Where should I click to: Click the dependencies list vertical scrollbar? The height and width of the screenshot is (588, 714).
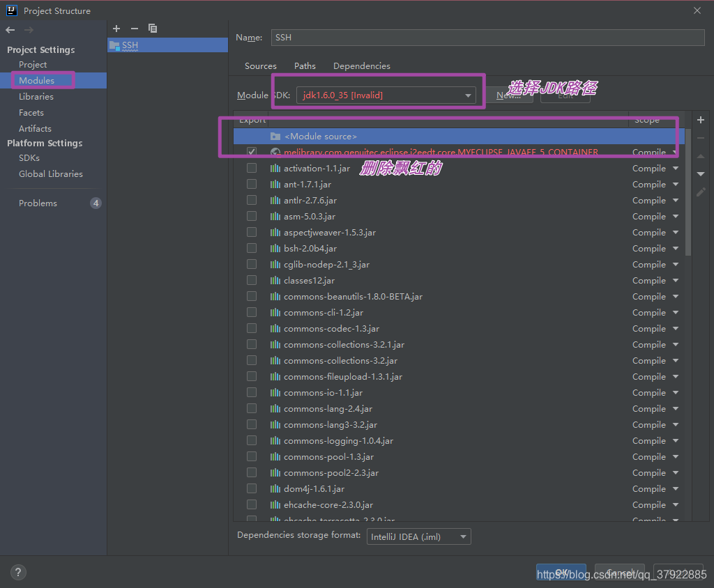[688, 191]
